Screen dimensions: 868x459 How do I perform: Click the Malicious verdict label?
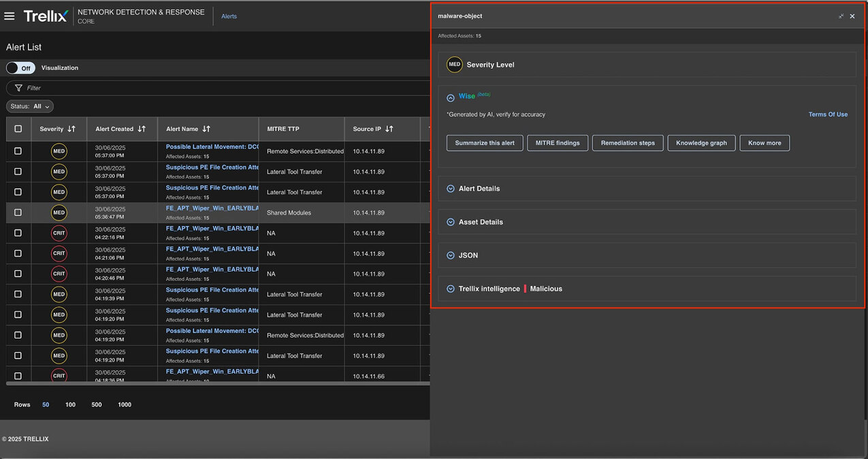point(546,289)
